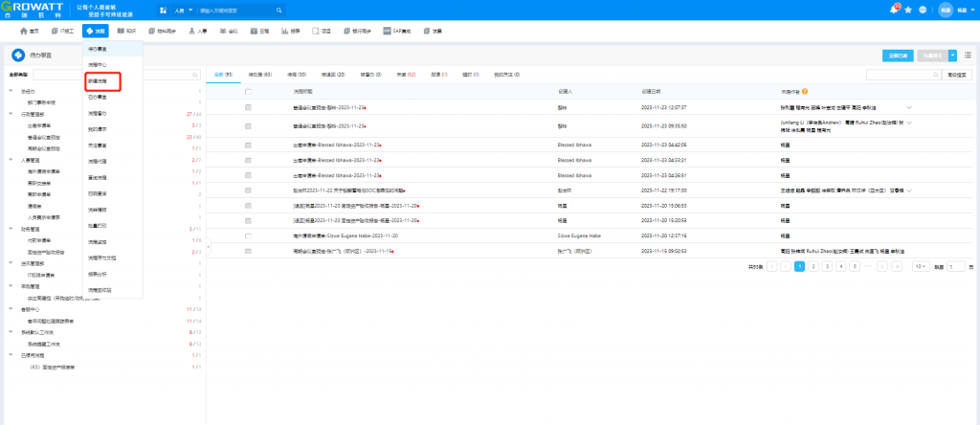Image resolution: width=980 pixels, height=425 pixels.
Task: Open the 会议 module in the navigation bar
Action: (228, 31)
